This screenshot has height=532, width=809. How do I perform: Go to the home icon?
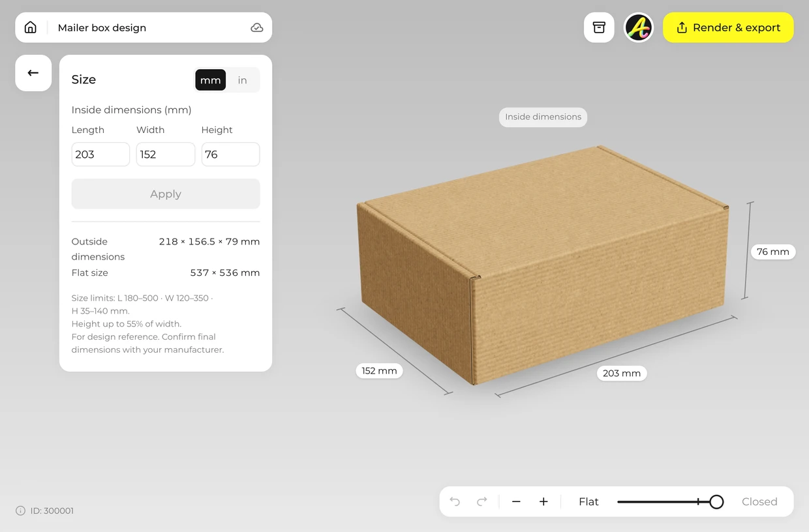click(31, 27)
